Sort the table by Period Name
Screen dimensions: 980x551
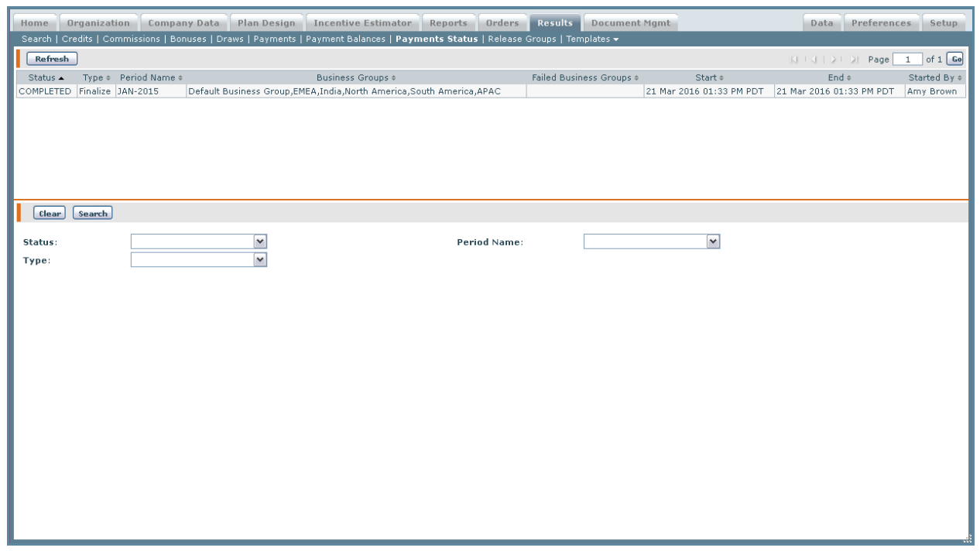151,78
